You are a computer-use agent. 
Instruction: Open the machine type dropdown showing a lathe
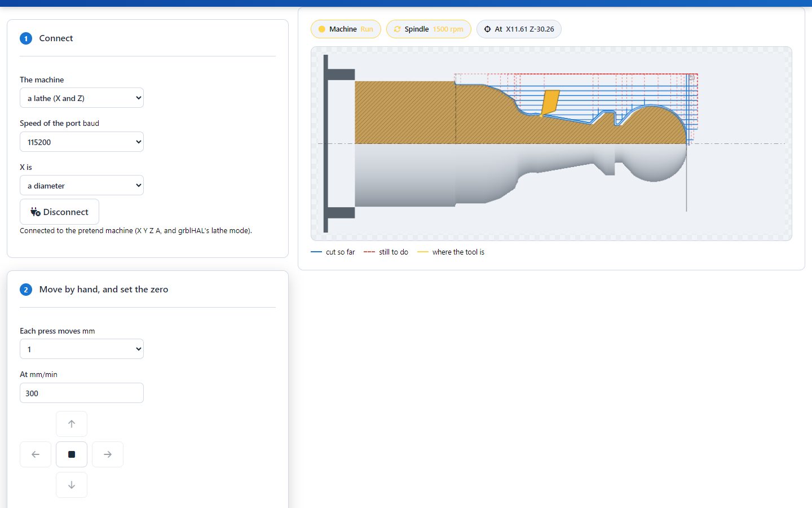click(x=82, y=98)
